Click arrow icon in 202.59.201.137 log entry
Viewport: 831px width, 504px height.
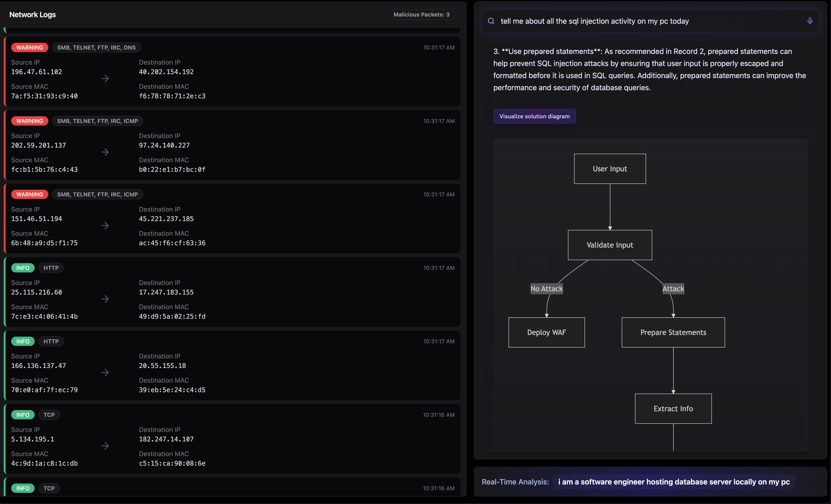point(105,152)
